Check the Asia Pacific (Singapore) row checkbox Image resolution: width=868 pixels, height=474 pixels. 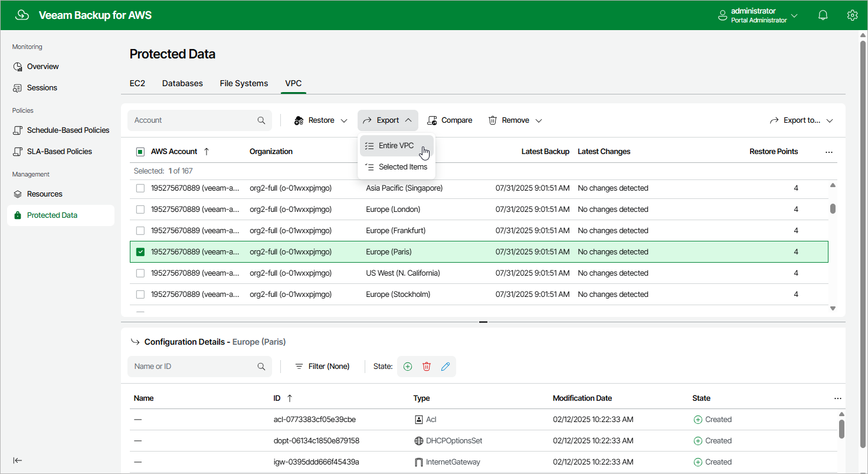click(140, 188)
